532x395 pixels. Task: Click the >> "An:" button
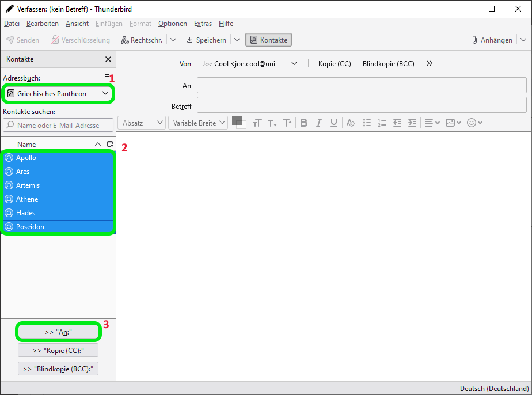click(58, 332)
